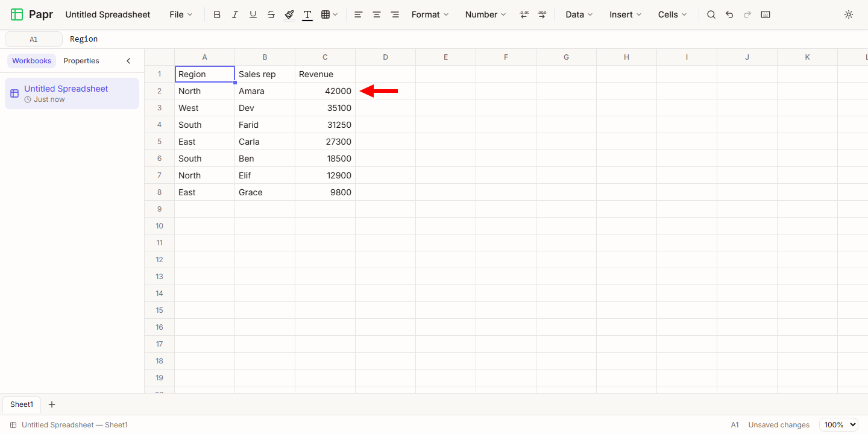The width and height of the screenshot is (868, 434).
Task: Open the Insert menu
Action: point(625,14)
